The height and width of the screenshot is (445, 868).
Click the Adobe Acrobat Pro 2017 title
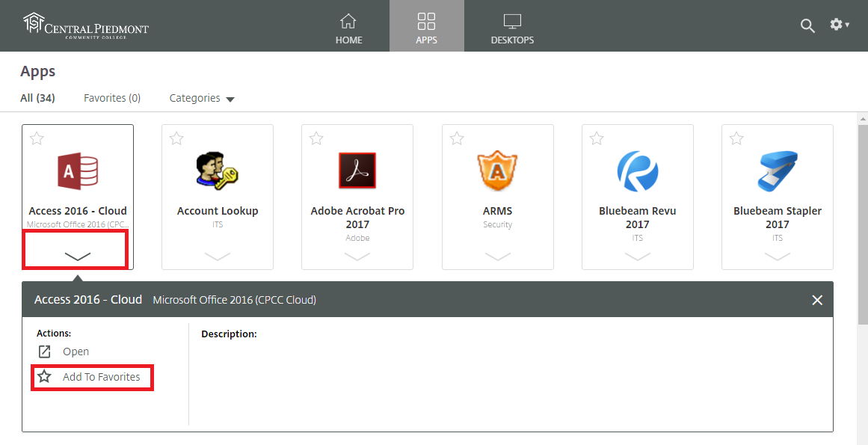click(x=357, y=218)
